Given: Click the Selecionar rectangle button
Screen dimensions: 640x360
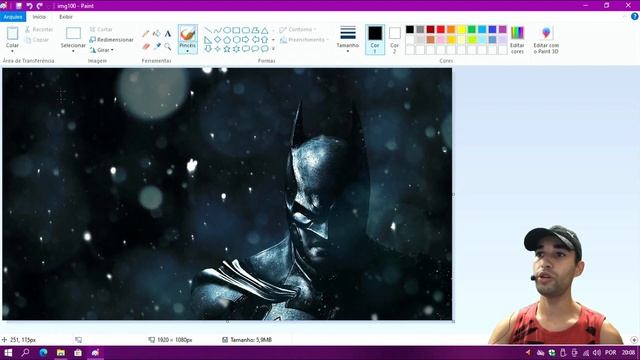Looking at the screenshot, I should [73, 33].
